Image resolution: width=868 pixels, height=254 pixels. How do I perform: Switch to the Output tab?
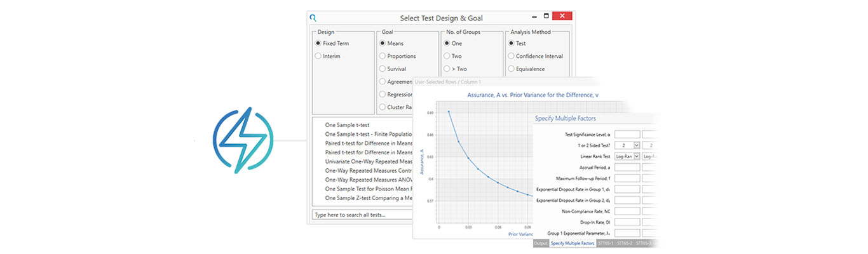click(x=540, y=243)
